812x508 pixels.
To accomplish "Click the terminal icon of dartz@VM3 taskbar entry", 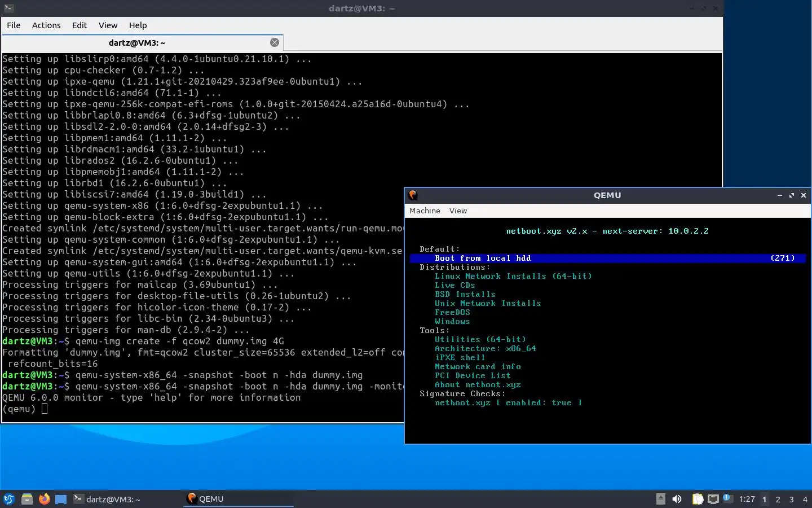I will coord(79,499).
